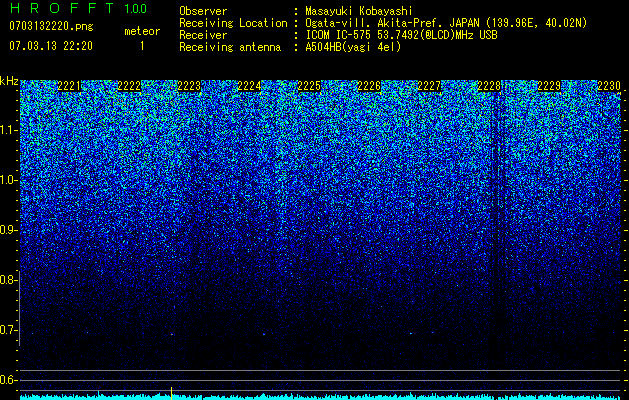Click the Receiver label
629x400 pixels.
pos(203,35)
